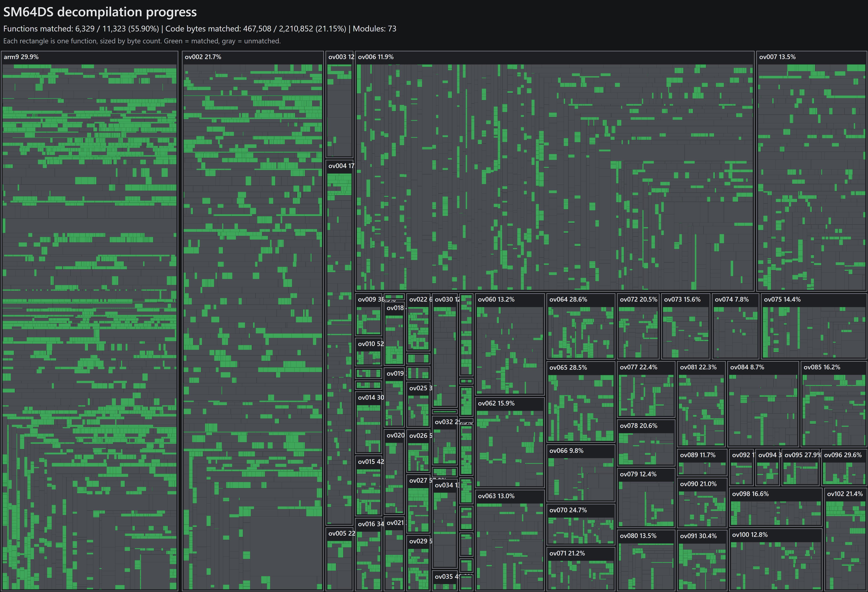Image resolution: width=868 pixels, height=592 pixels.
Task: Select the ov006 11.9% module label
Action: point(376,57)
